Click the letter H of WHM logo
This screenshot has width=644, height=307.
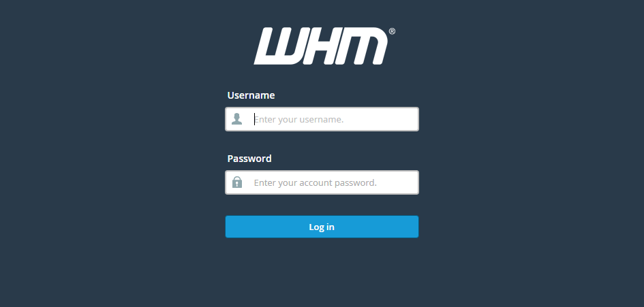click(x=320, y=46)
